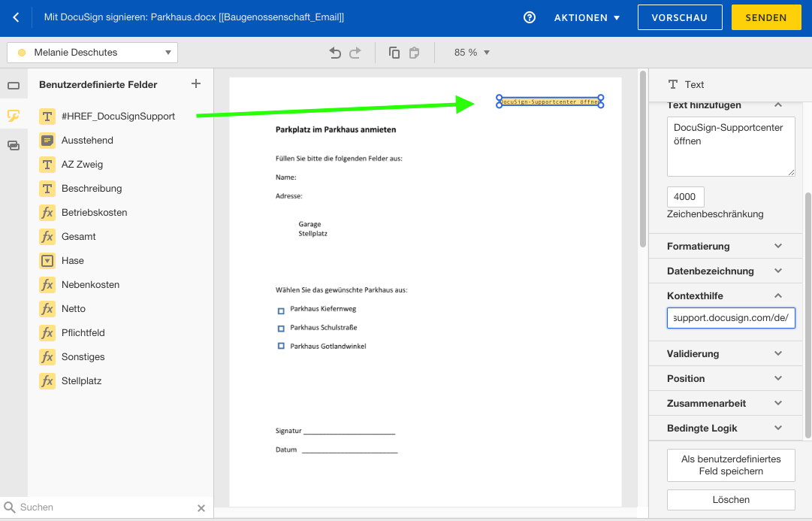Screen dimensions: 812x521
Task: Open the custom fields wrench panel
Action: [14, 117]
